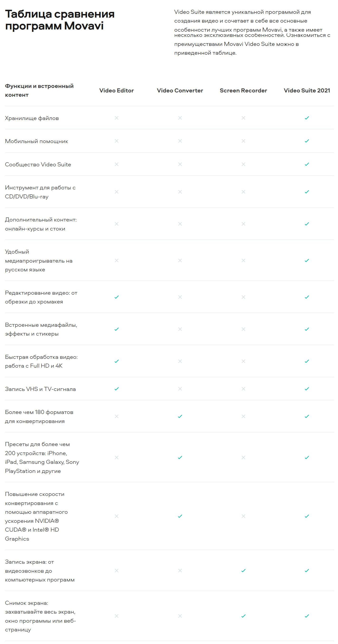Click Screen Recorder checkmark in Снимок экрана row
338x644 pixels.
(x=243, y=616)
